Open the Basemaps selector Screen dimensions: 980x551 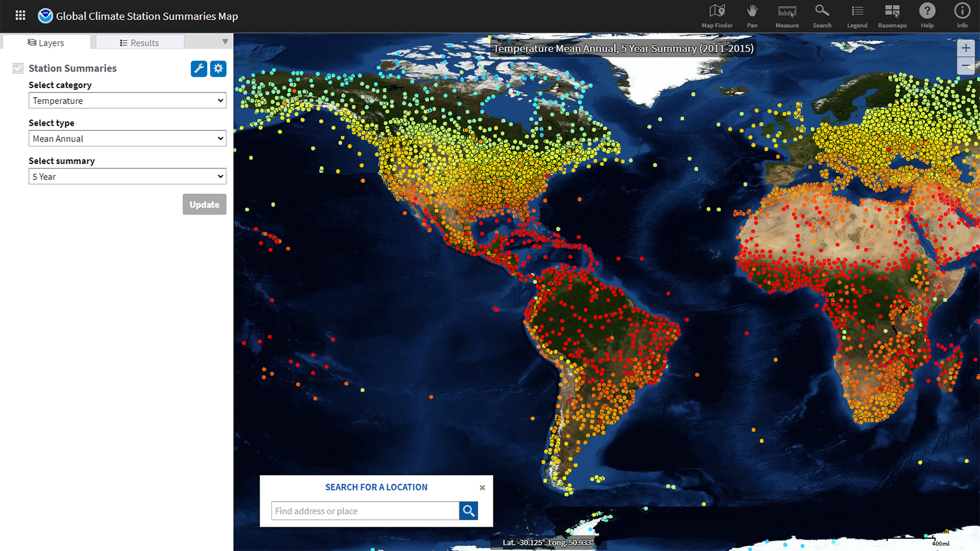tap(892, 15)
